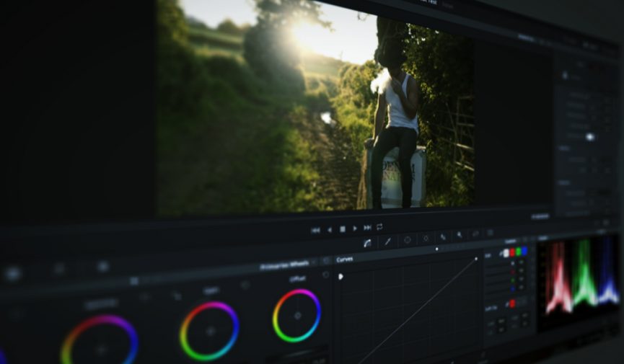Click the Offset color wheel center
This screenshot has width=624, height=364.
click(297, 316)
